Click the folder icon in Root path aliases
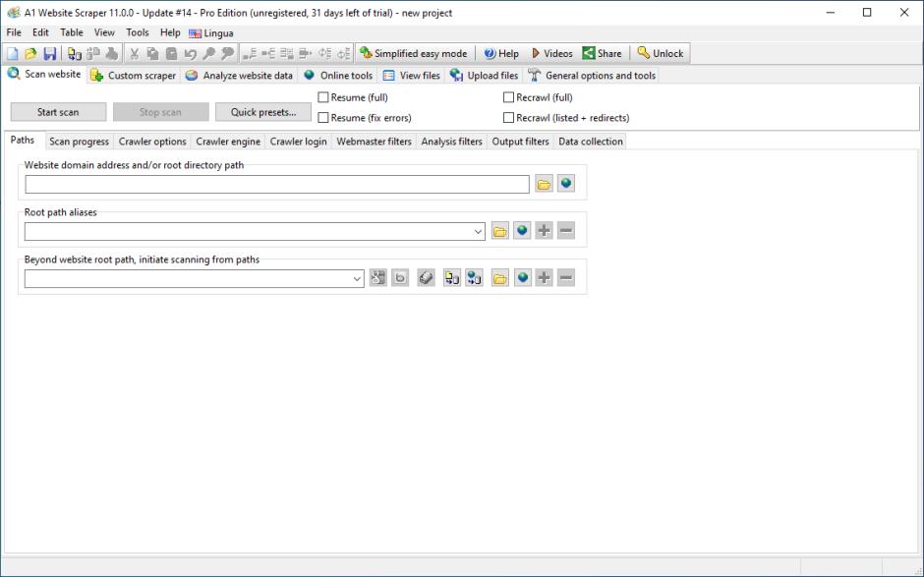The height and width of the screenshot is (577, 924). tap(499, 231)
